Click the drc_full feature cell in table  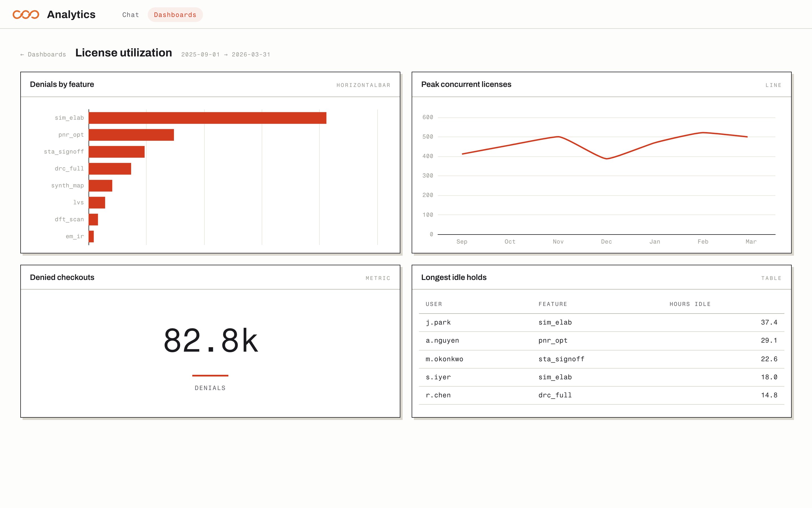555,396
